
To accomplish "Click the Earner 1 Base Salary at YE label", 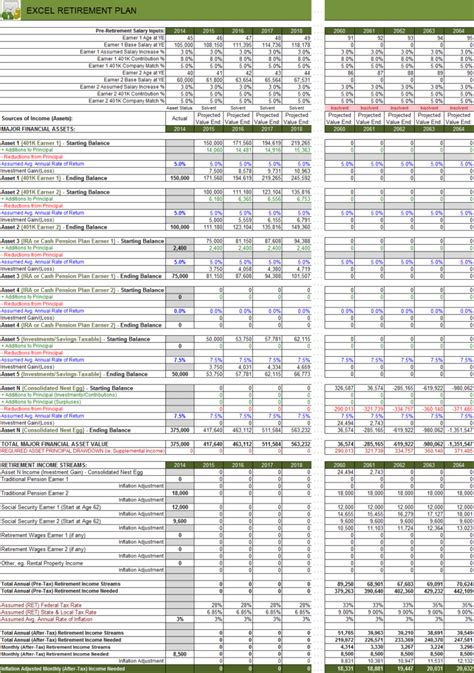I will tap(134, 45).
